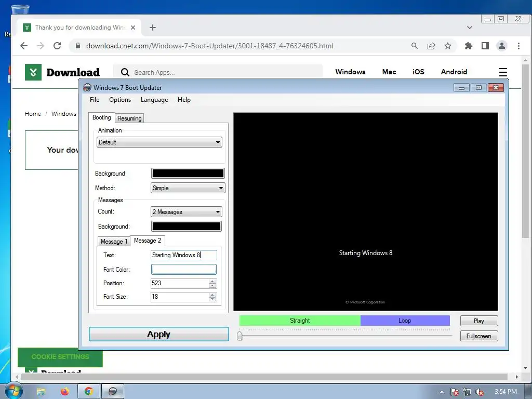Select the Message 2 tab
The height and width of the screenshot is (399, 532).
click(x=148, y=241)
